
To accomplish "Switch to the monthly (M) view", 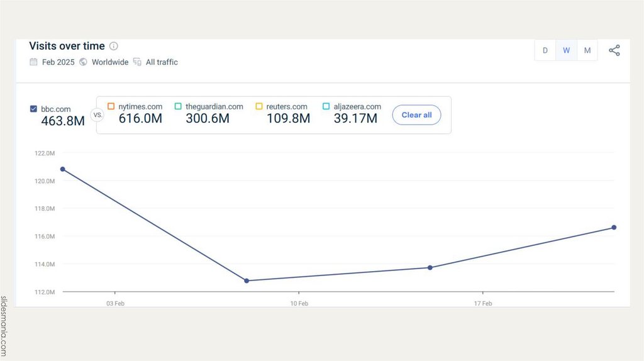I will pyautogui.click(x=587, y=51).
